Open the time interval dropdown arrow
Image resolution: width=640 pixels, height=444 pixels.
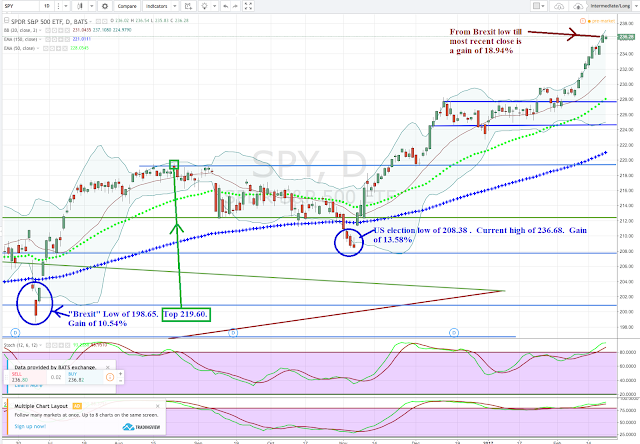pyautogui.click(x=66, y=6)
